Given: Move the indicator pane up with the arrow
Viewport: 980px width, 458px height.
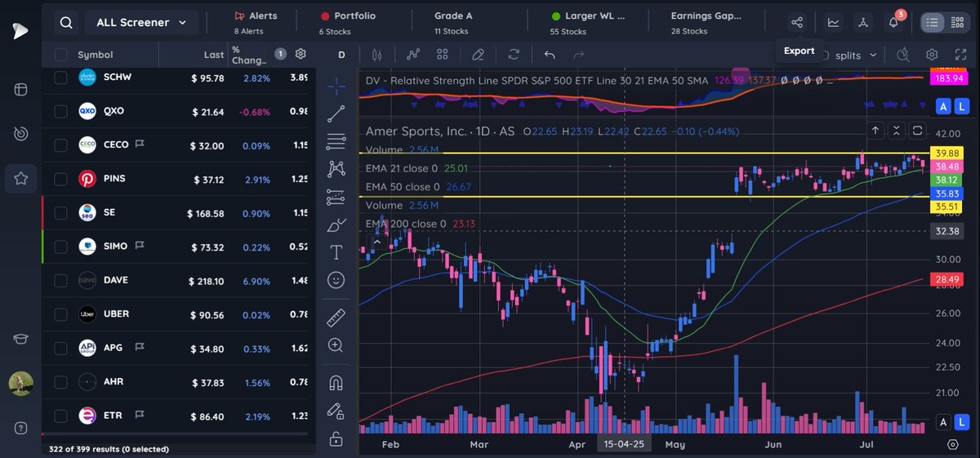Looking at the screenshot, I should coord(875,131).
